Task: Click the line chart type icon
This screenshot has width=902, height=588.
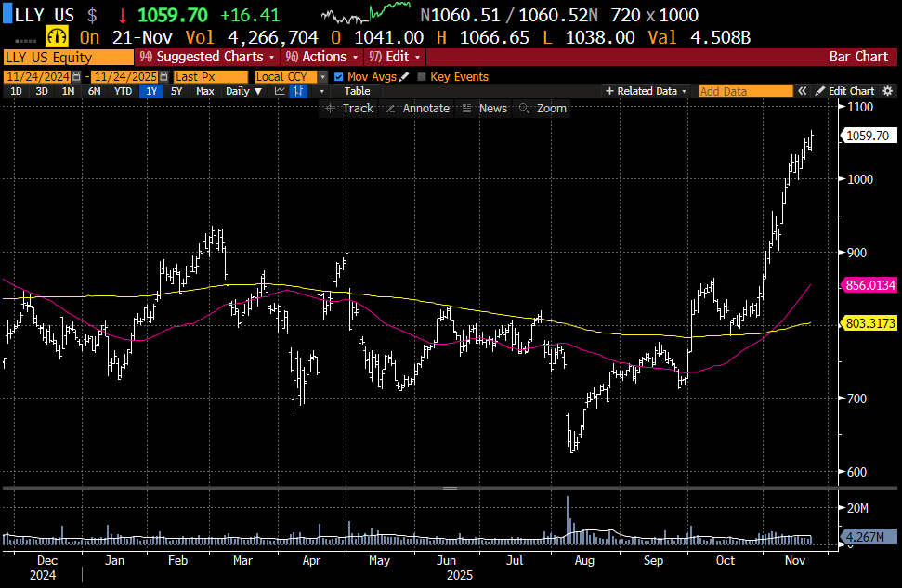Action: [x=281, y=91]
